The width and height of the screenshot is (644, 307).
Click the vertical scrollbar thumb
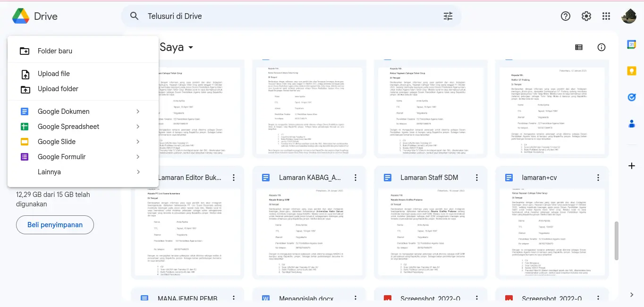pyautogui.click(x=616, y=241)
